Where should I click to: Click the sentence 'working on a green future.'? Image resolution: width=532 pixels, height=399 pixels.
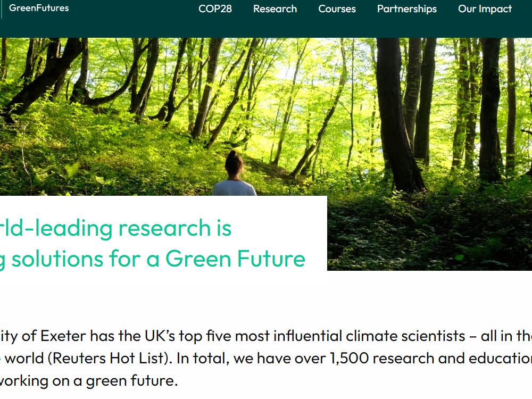click(x=88, y=381)
